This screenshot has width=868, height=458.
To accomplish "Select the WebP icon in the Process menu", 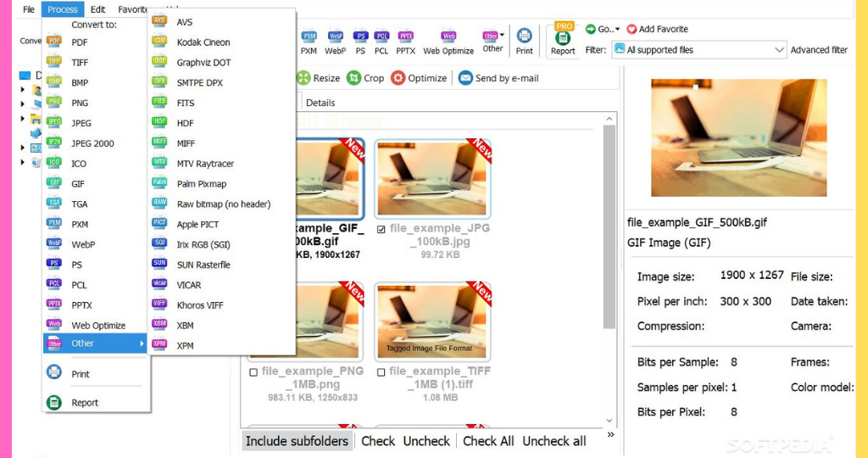I will [54, 243].
